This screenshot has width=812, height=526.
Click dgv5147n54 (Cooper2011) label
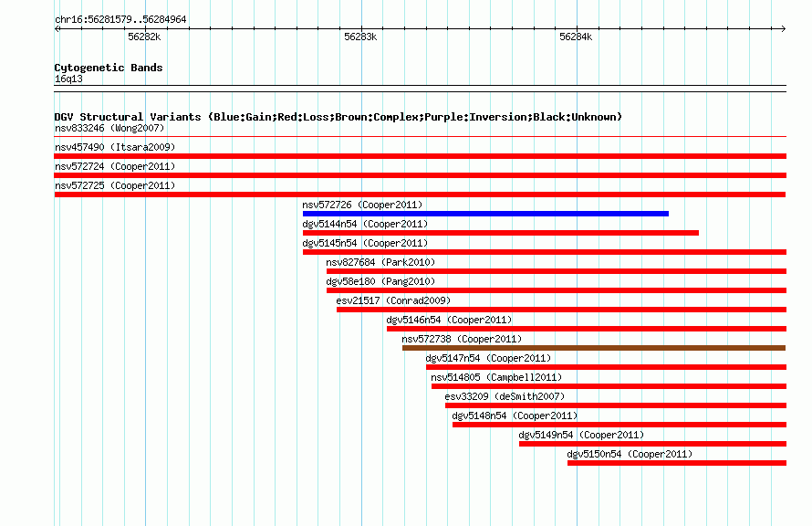[488, 358]
